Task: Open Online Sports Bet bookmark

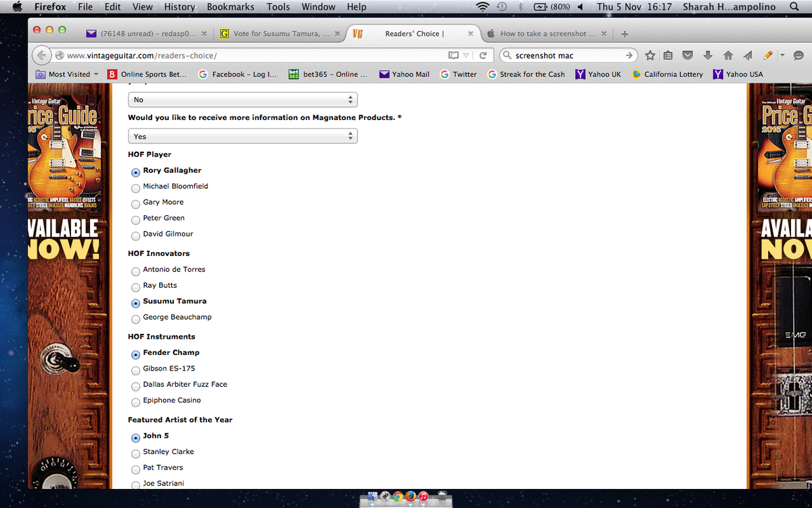Action: click(148, 74)
